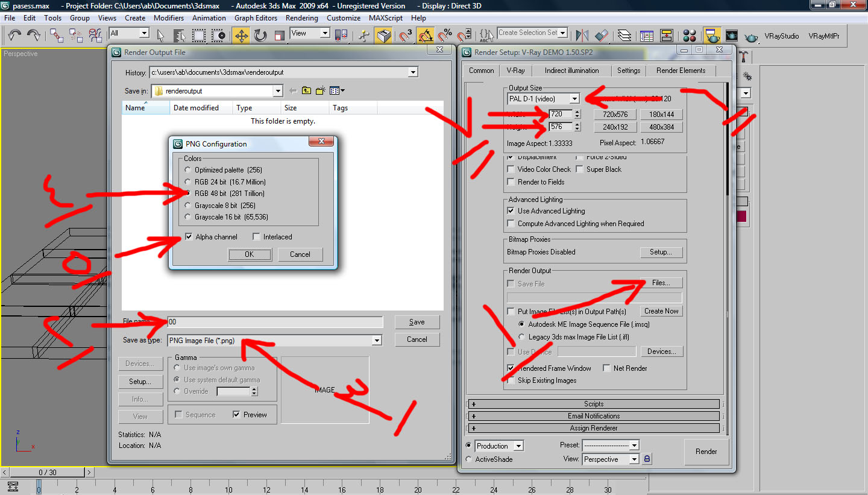Activate the Select and Move tool

click(241, 36)
